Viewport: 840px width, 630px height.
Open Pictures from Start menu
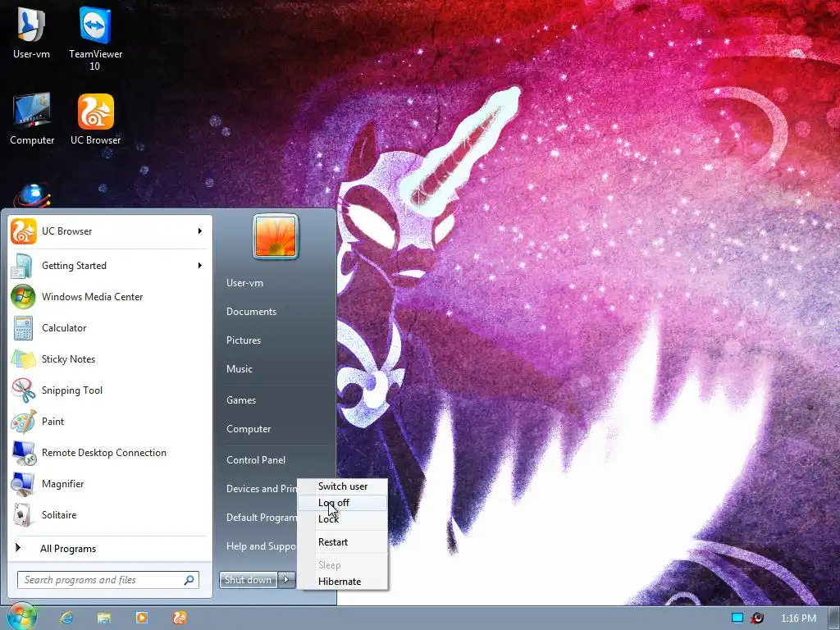(244, 340)
